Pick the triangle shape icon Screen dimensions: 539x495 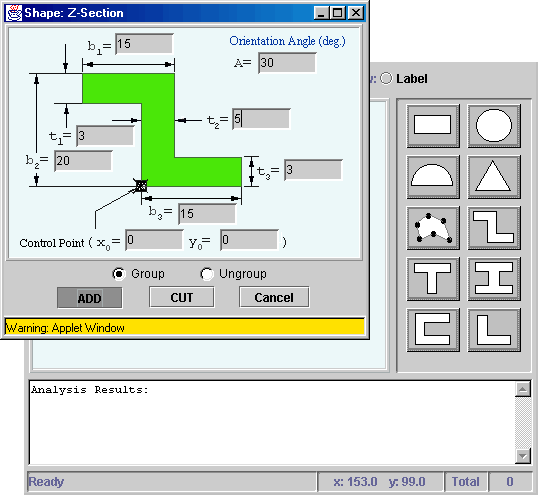pyautogui.click(x=494, y=177)
